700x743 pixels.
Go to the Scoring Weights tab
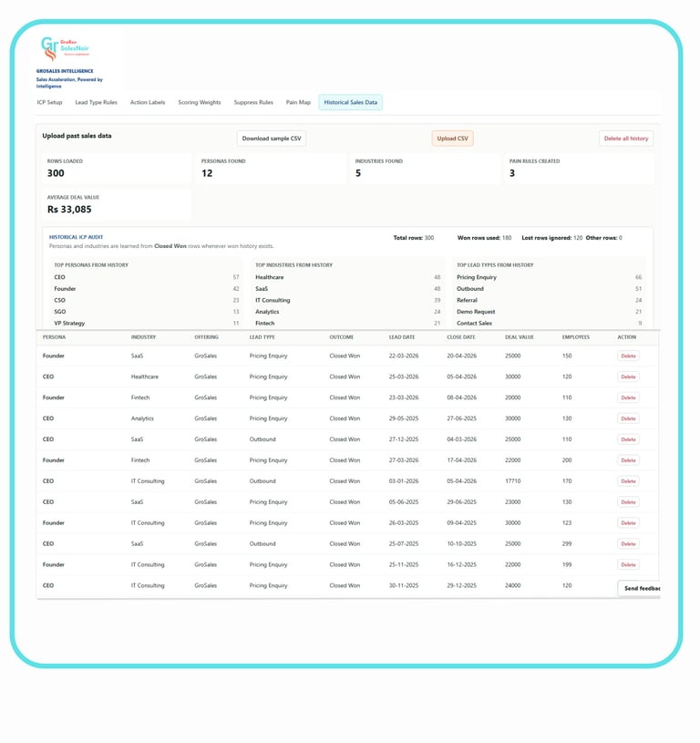[x=200, y=102]
